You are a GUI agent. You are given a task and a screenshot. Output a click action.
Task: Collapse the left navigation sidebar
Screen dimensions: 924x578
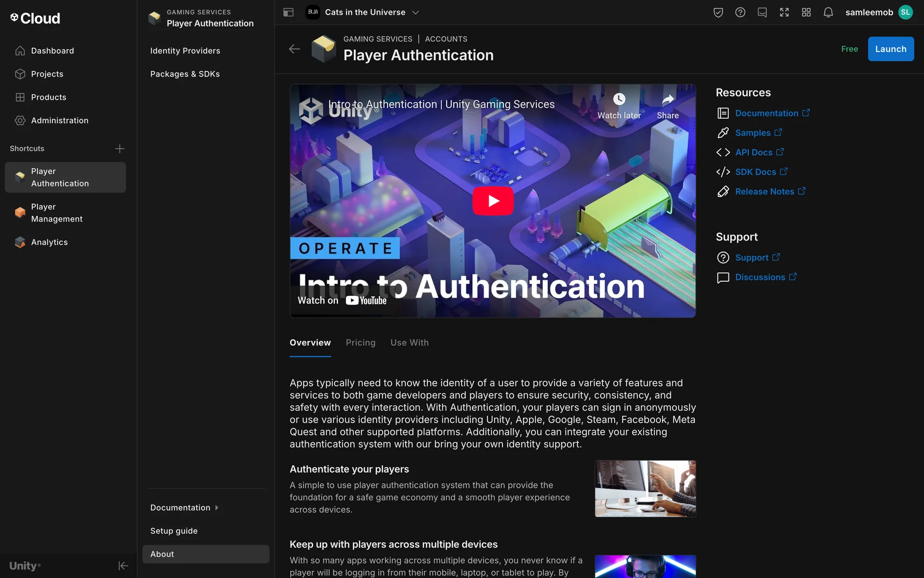click(123, 565)
